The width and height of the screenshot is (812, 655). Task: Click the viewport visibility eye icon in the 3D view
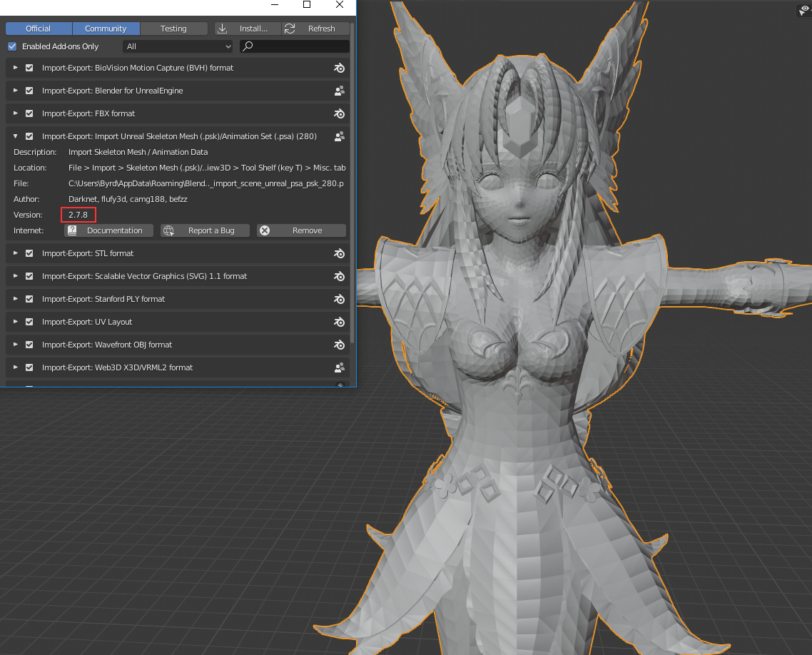coord(803,11)
